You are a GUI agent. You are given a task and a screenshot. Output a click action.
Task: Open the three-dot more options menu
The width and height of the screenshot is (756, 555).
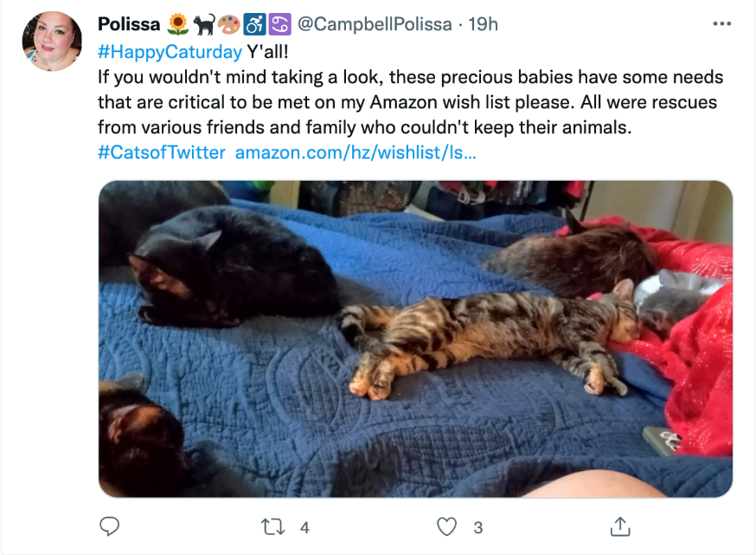(x=721, y=23)
